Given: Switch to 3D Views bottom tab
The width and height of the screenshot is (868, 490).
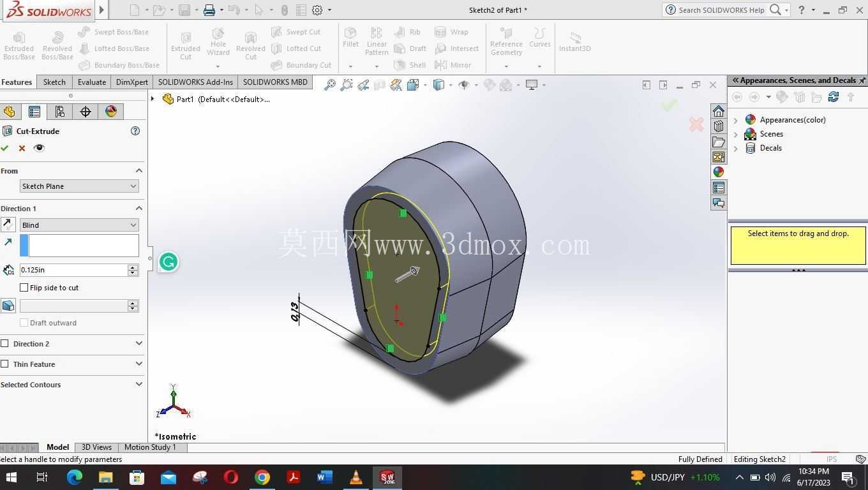Looking at the screenshot, I should 96,447.
